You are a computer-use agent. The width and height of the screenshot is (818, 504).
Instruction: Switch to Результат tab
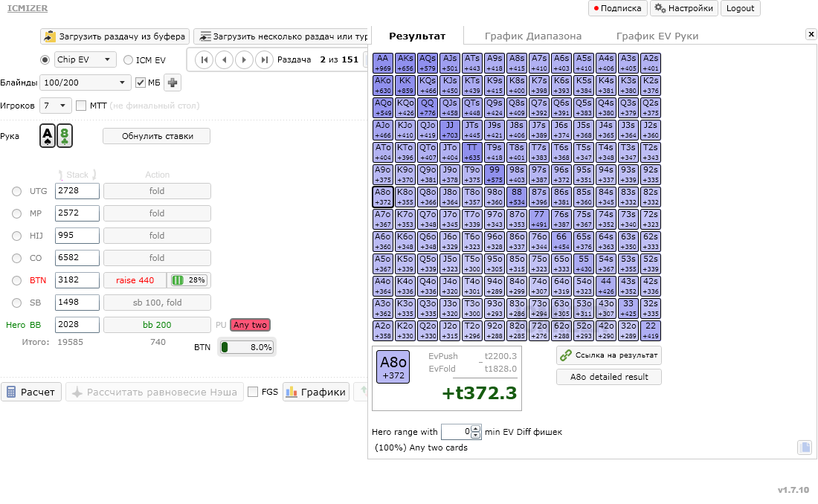[417, 36]
